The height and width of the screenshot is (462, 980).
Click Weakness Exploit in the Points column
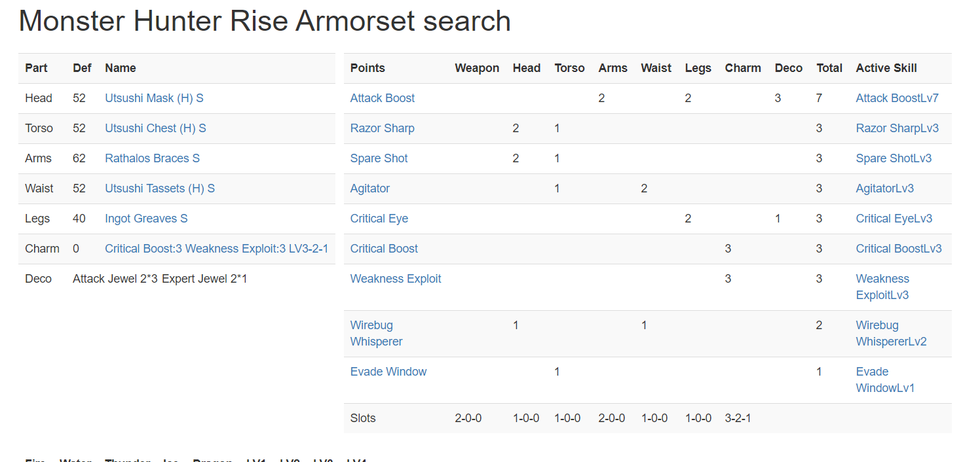pos(396,279)
